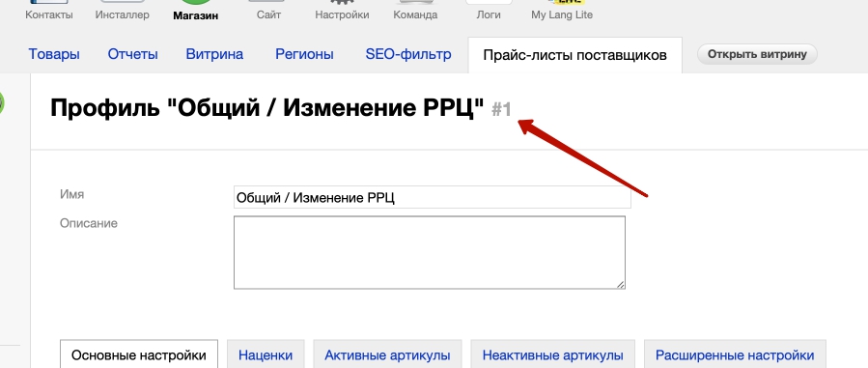Go to the Регионы section

pos(304,54)
